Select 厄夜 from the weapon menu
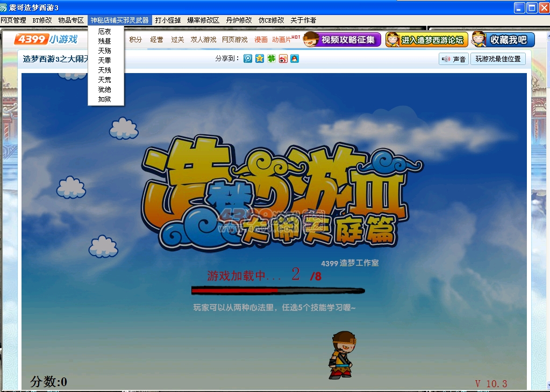Screen dimensions: 550x392 pyautogui.click(x=105, y=32)
